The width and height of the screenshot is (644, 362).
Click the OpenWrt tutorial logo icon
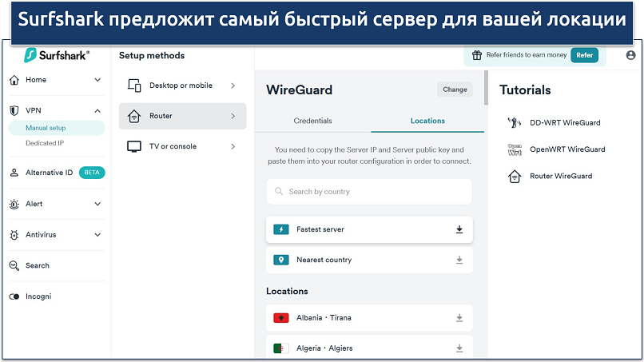click(515, 149)
